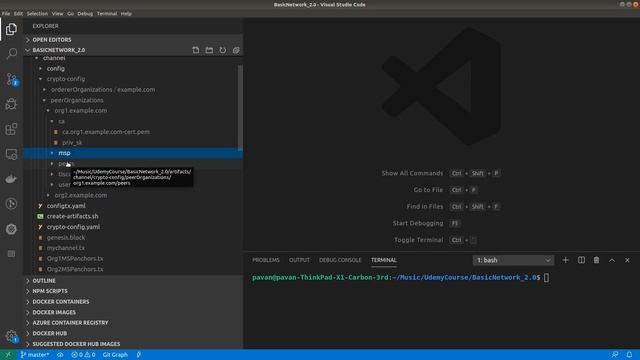Click New Folder icon in explorer header
Viewport: 640px width, 360px height.
(209, 50)
